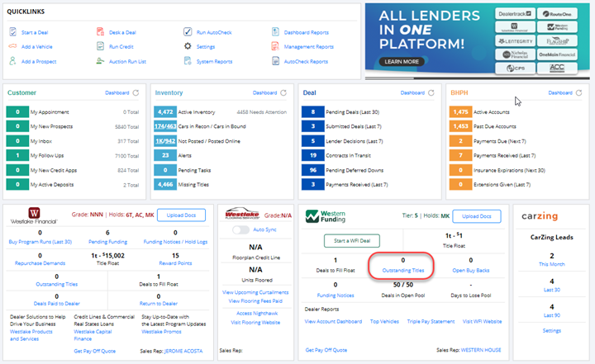595x364 pixels.
Task: Click the Western Funding logo
Action: 326,216
